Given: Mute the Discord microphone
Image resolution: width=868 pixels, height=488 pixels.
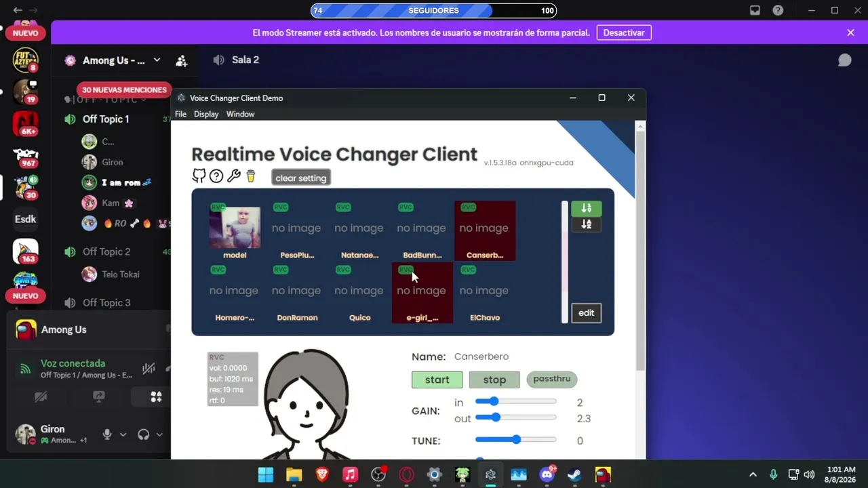Looking at the screenshot, I should point(107,434).
